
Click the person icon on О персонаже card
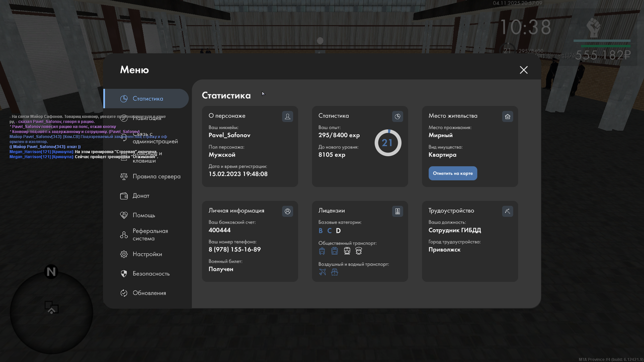coord(287,117)
